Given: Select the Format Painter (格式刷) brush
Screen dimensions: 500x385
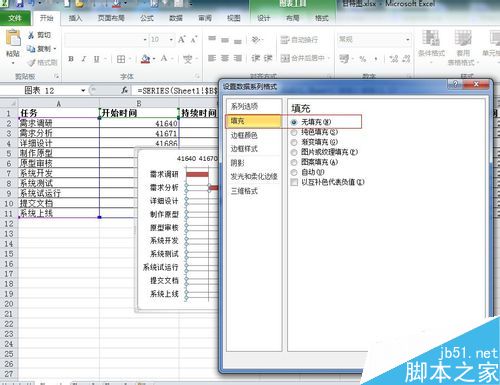Looking at the screenshot, I should [31, 63].
